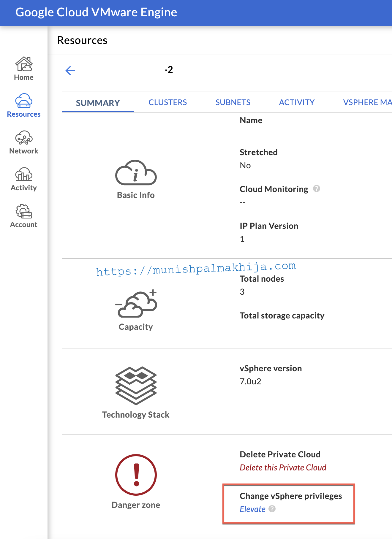Switch to the Clusters tab
The width and height of the screenshot is (392, 539).
167,102
